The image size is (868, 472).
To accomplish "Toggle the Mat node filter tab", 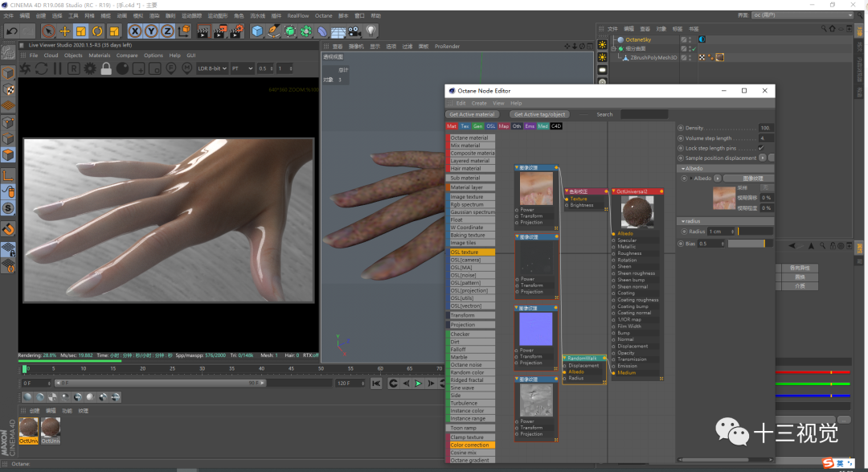I will point(452,126).
